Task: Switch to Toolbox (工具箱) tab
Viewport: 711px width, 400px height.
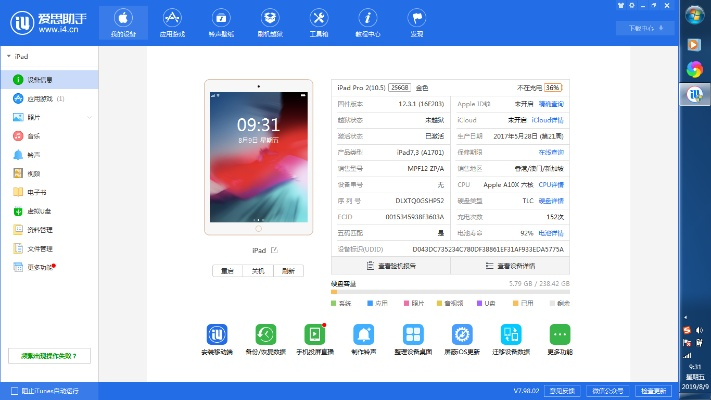Action: 319,23
